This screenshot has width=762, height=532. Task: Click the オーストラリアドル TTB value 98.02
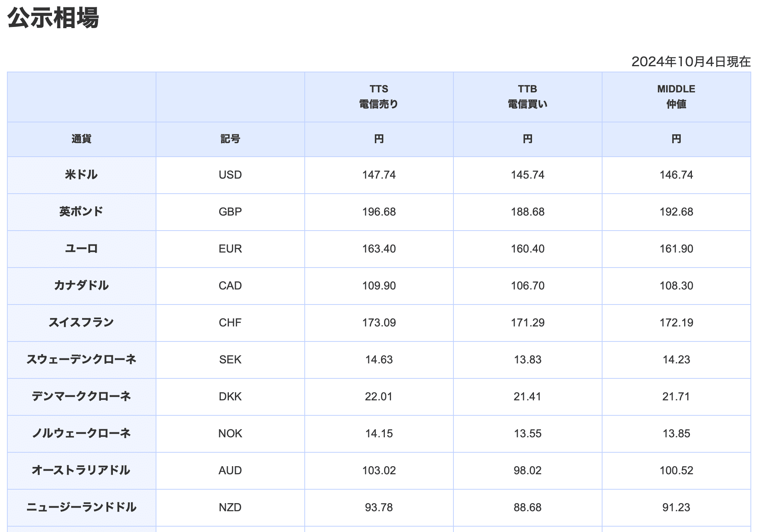click(x=527, y=470)
